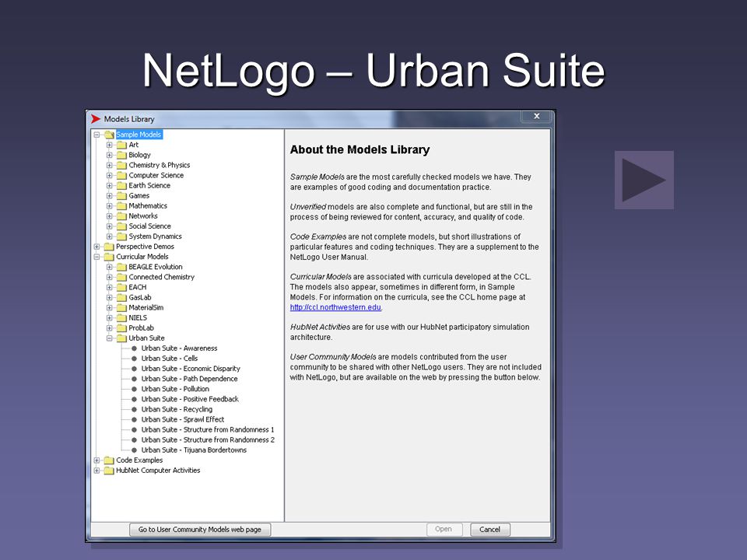Click the HubNet Computer Activities folder icon
Screen dimensions: 747x560
point(109,471)
